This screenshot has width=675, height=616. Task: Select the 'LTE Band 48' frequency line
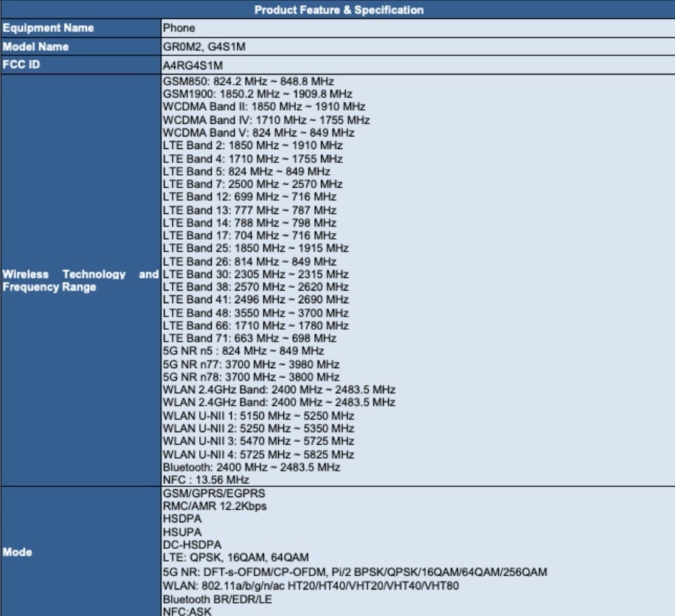[x=256, y=313]
